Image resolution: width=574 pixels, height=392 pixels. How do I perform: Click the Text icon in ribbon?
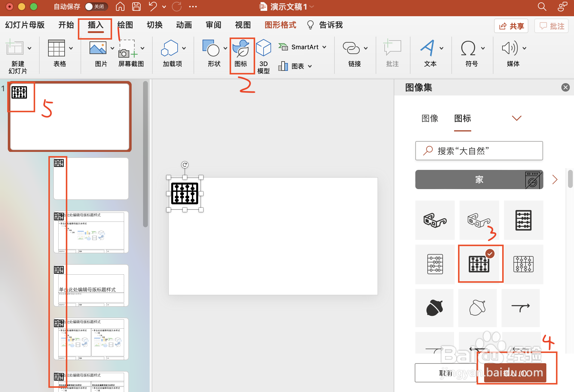(427, 48)
